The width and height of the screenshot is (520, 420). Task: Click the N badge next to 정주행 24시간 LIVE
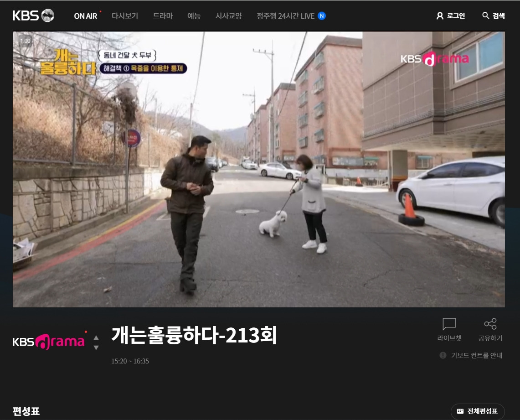click(321, 16)
